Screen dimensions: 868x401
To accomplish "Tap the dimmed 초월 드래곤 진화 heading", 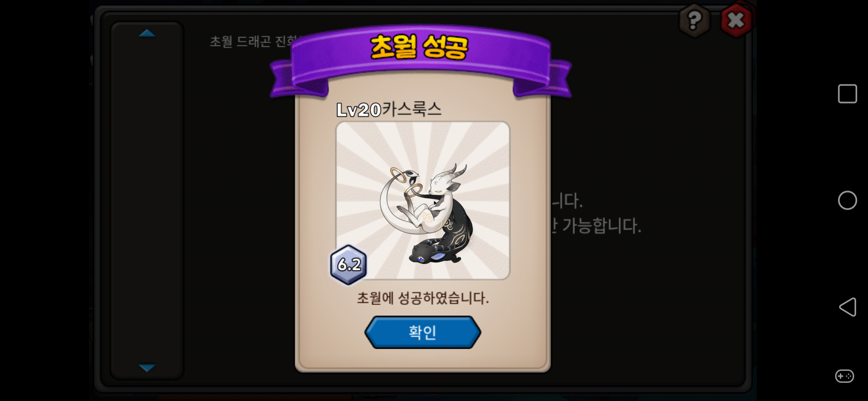I will pyautogui.click(x=253, y=41).
